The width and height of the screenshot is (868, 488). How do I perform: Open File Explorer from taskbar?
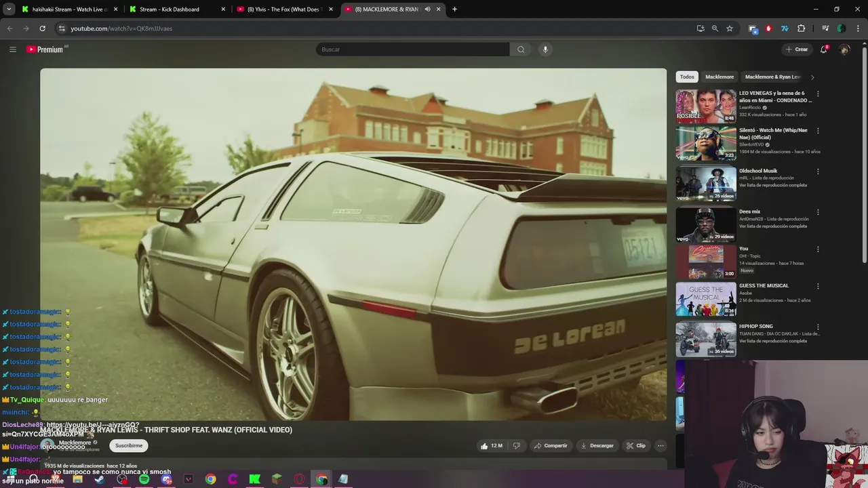point(77,479)
